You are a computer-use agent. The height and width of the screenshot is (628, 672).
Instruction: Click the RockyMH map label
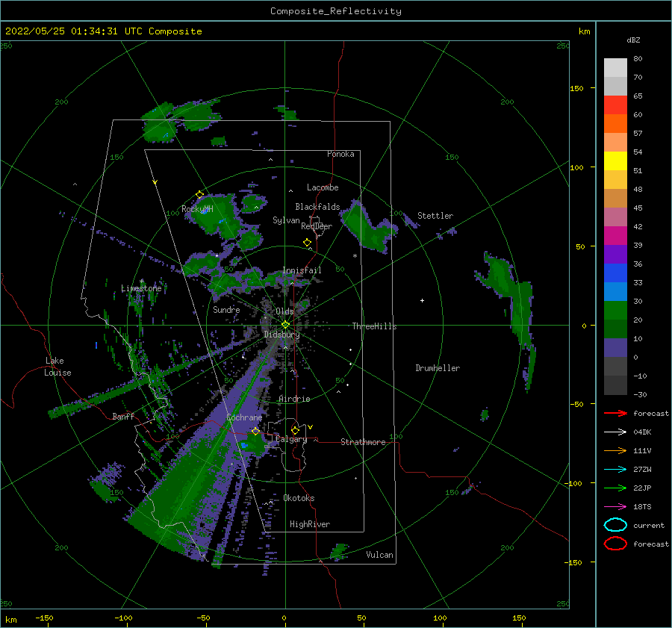tap(197, 209)
